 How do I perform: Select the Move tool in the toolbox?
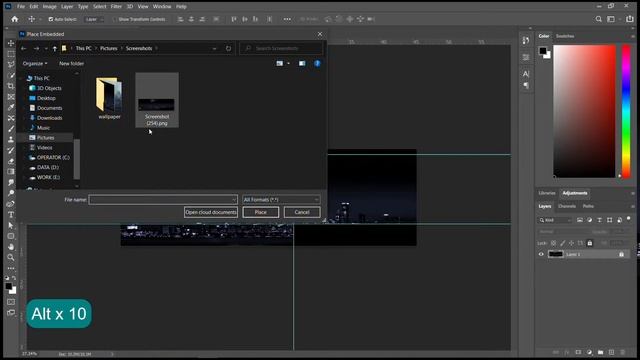pyautogui.click(x=11, y=43)
